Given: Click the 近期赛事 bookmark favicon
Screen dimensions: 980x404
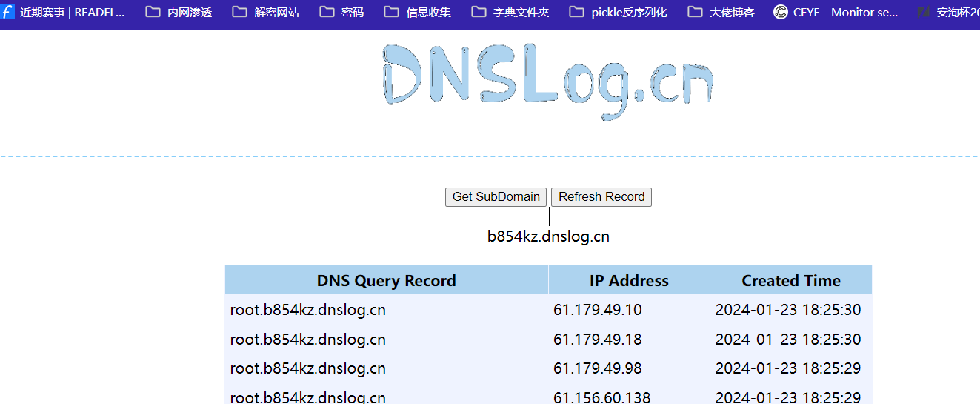Looking at the screenshot, I should (7, 13).
